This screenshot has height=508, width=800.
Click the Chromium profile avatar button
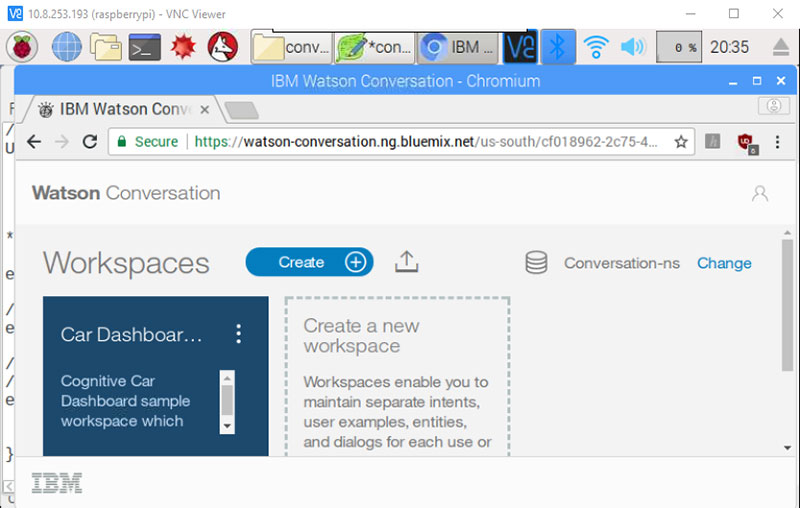pyautogui.click(x=774, y=106)
